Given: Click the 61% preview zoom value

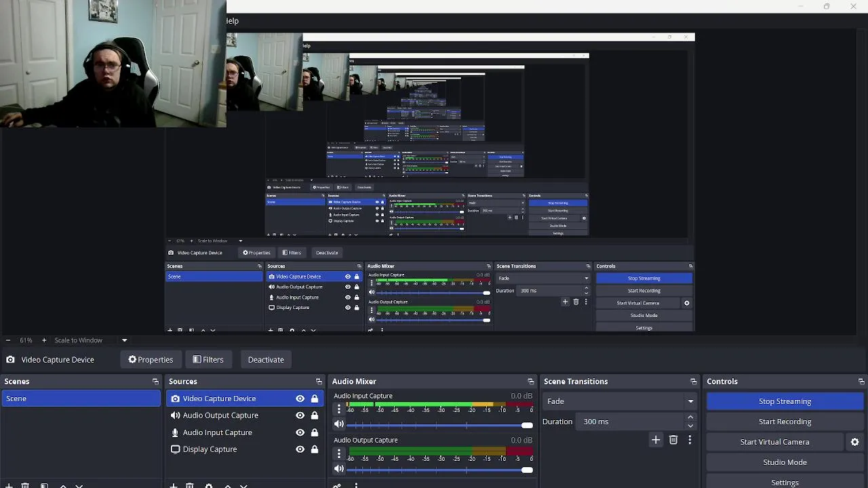Looking at the screenshot, I should 26,340.
